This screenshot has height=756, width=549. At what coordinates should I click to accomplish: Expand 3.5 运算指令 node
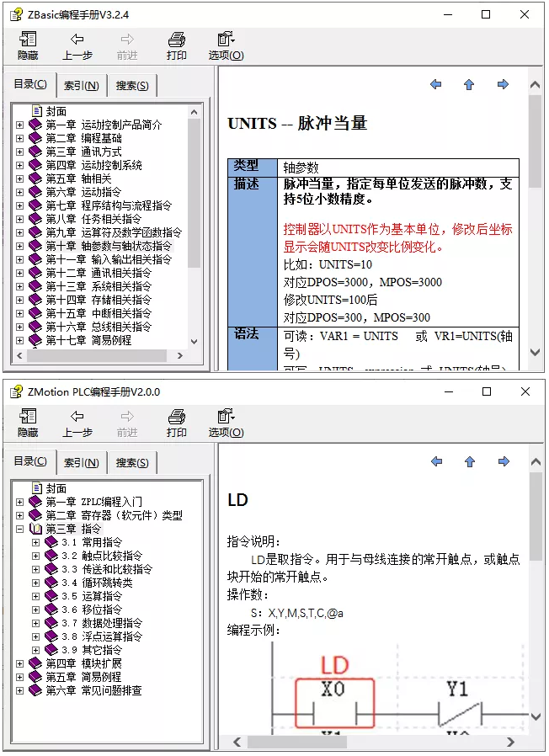pyautogui.click(x=35, y=596)
